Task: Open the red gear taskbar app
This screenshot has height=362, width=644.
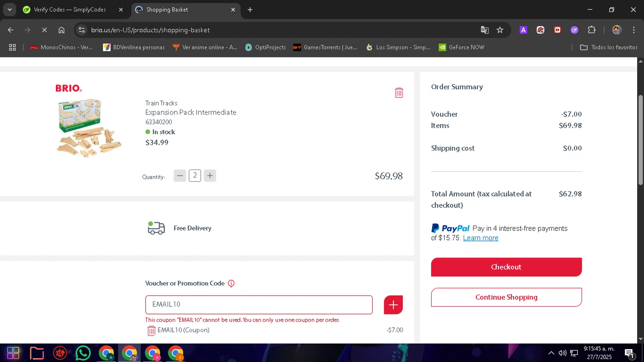Action: (60, 353)
